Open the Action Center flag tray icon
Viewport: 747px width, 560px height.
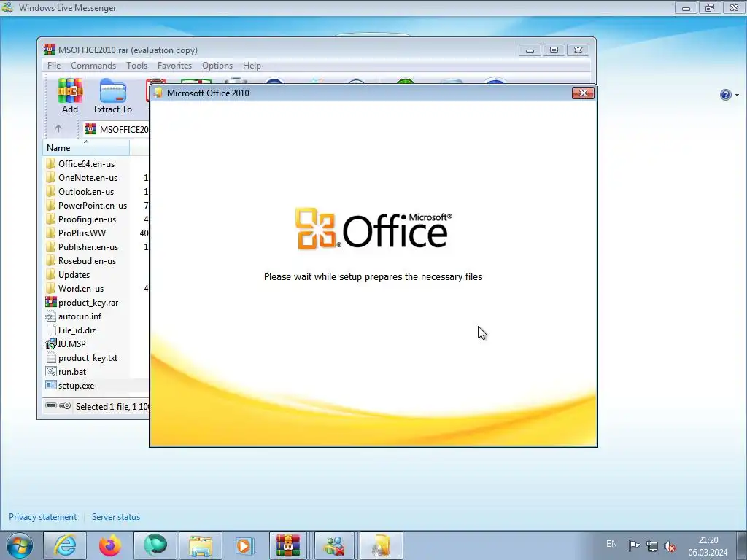pyautogui.click(x=634, y=545)
